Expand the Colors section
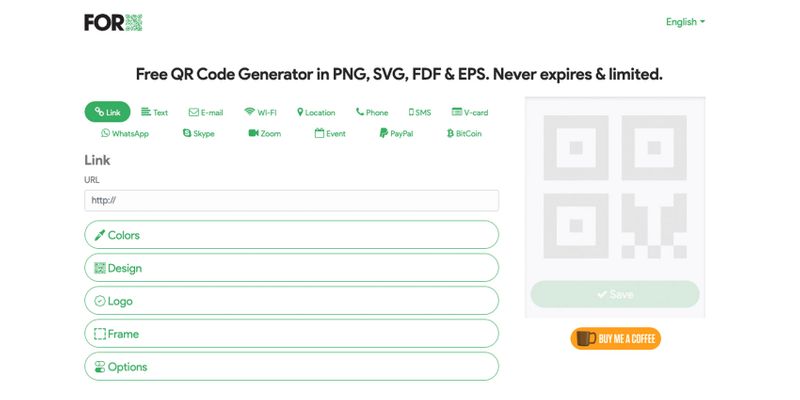Image resolution: width=800 pixels, height=400 pixels. (291, 235)
